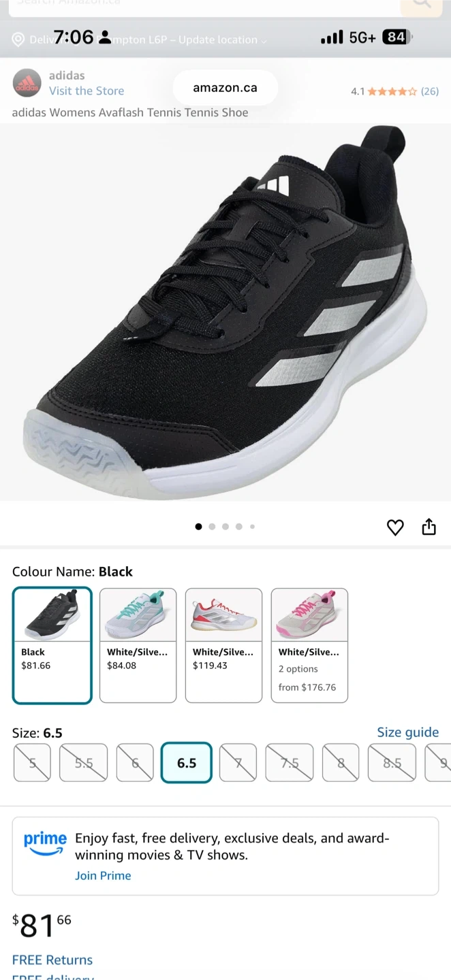The image size is (451, 980).
Task: Tap the adidas brand logo
Action: (x=27, y=83)
